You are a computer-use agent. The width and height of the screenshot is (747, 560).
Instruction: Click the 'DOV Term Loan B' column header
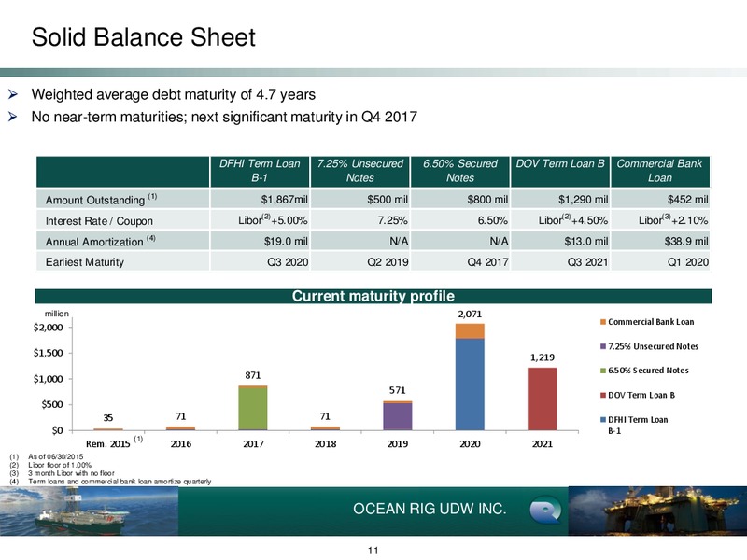pyautogui.click(x=560, y=171)
